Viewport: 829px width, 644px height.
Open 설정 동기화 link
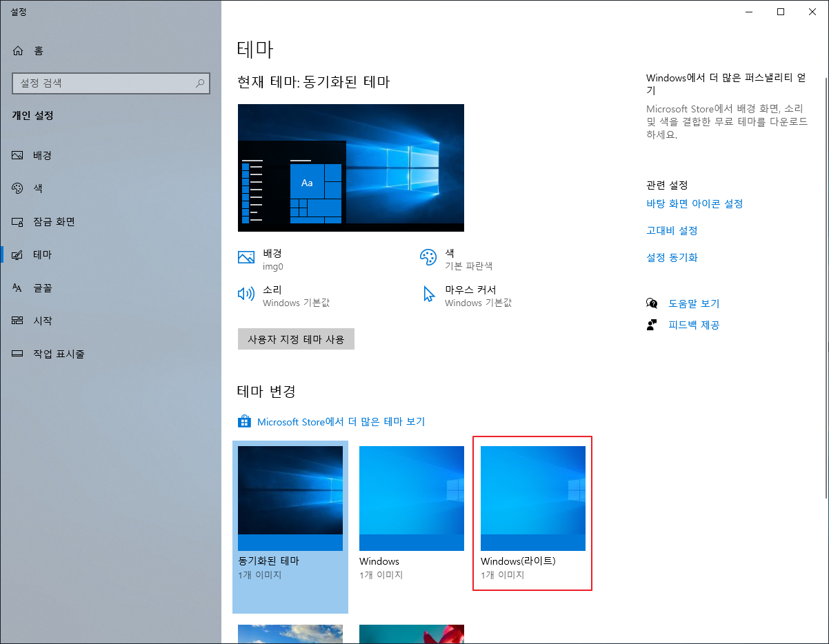pyautogui.click(x=672, y=257)
